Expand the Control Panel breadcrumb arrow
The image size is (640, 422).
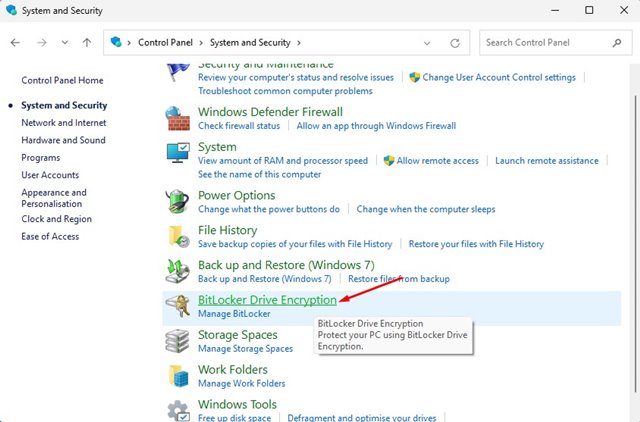[201, 43]
